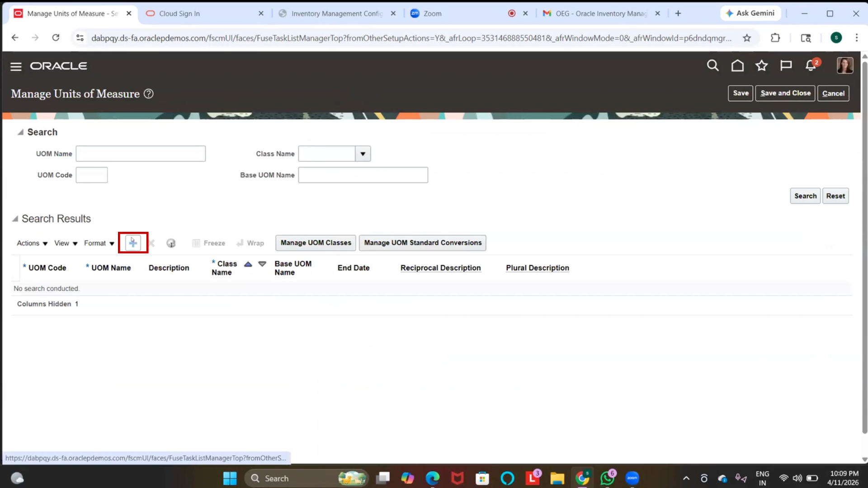
Task: Open Zoom app from taskbar
Action: 632,478
